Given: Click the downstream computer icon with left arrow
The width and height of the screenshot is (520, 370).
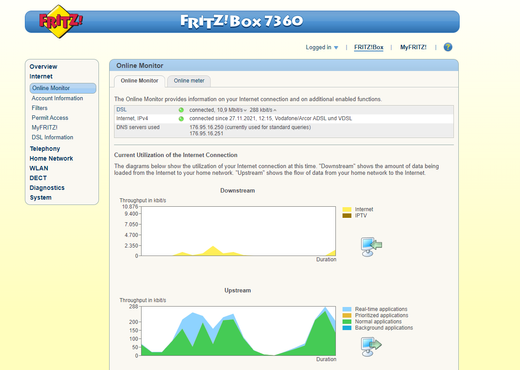Looking at the screenshot, I should (371, 247).
